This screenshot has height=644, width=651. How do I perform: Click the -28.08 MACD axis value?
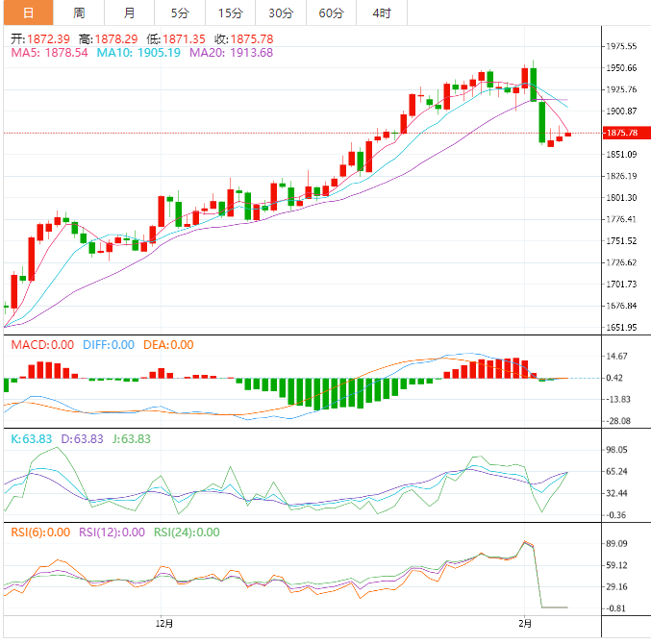[x=616, y=421]
